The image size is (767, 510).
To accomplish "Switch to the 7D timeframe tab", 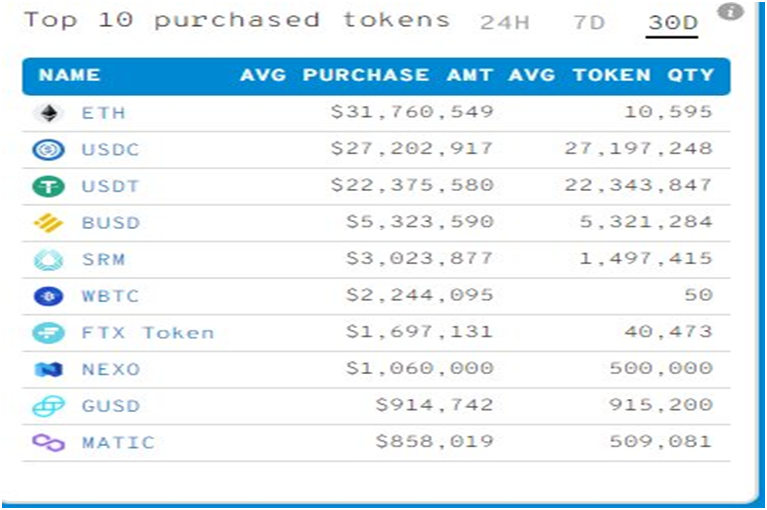I will [589, 22].
